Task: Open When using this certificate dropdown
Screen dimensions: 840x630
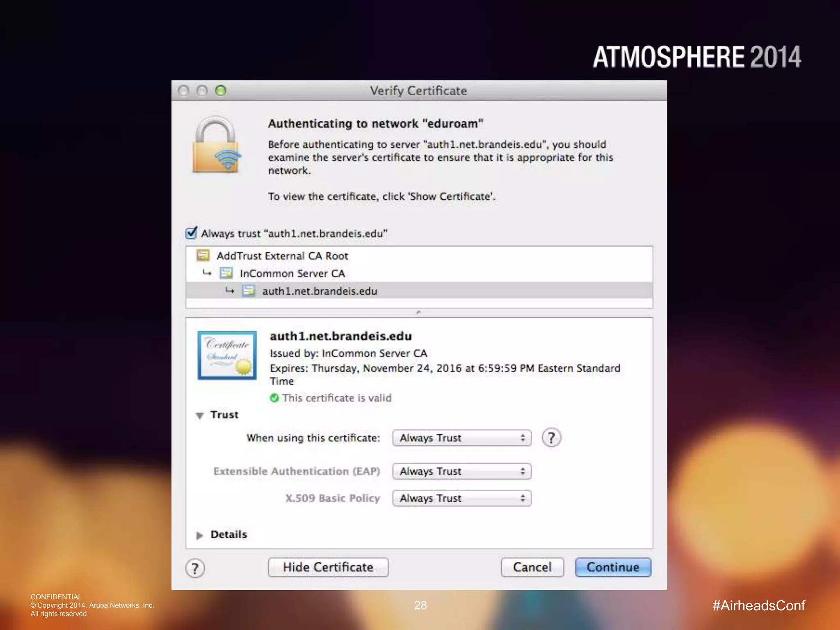Action: (x=462, y=438)
